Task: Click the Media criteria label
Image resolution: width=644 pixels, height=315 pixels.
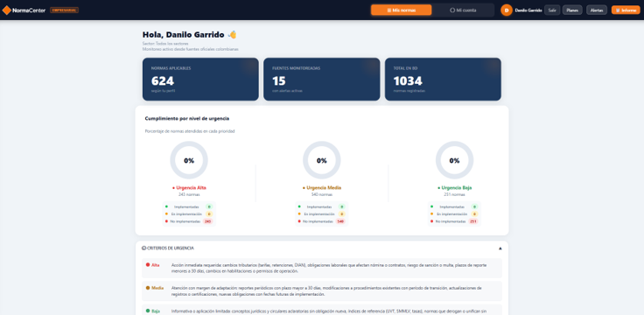Action: pyautogui.click(x=157, y=288)
